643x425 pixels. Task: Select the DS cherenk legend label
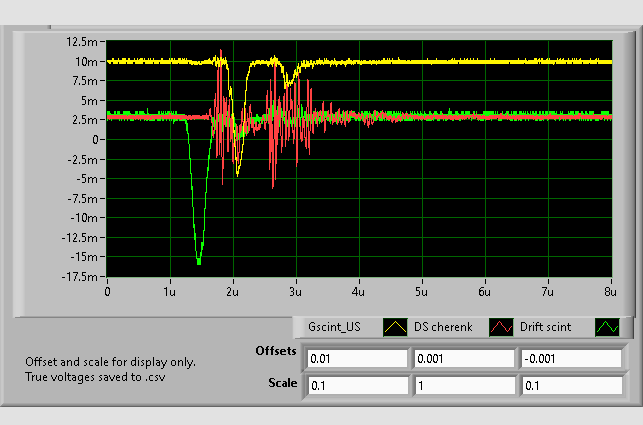[x=442, y=327]
